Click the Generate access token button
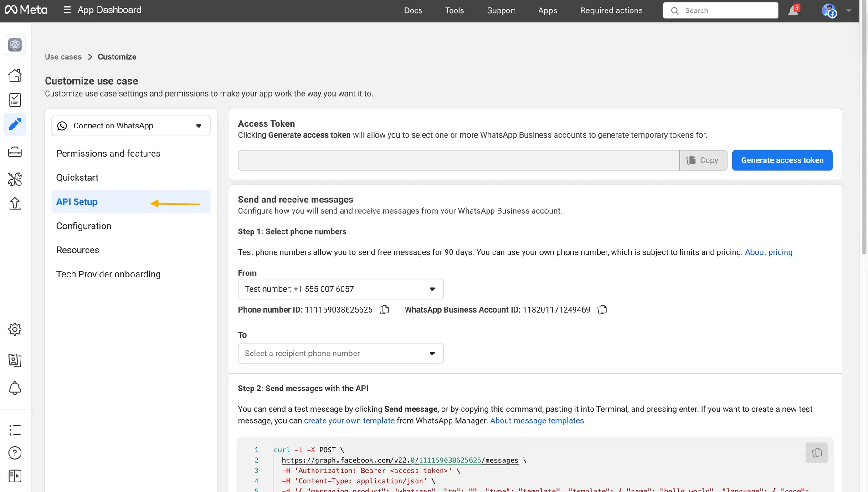 tap(782, 160)
